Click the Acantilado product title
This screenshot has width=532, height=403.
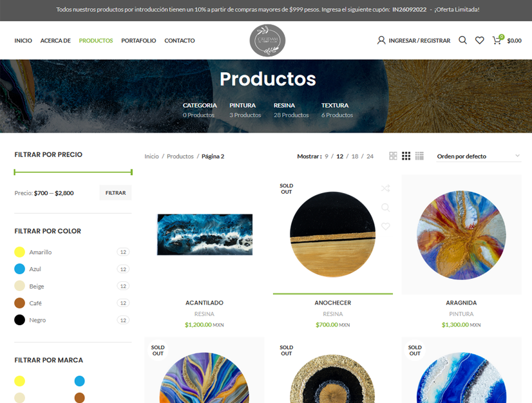click(x=204, y=303)
